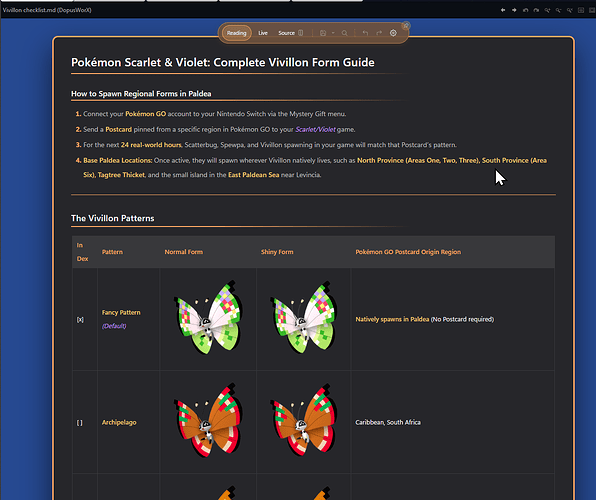Switch to Live mode
The image size is (596, 500).
click(263, 33)
